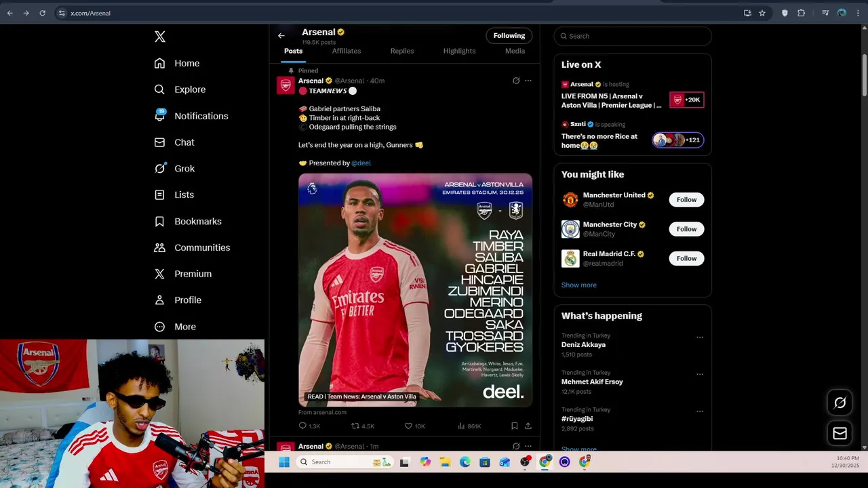Screen dimensions: 868x488
Task: Open more options for Mehmet Akif Ersoy trend
Action: coord(700,374)
